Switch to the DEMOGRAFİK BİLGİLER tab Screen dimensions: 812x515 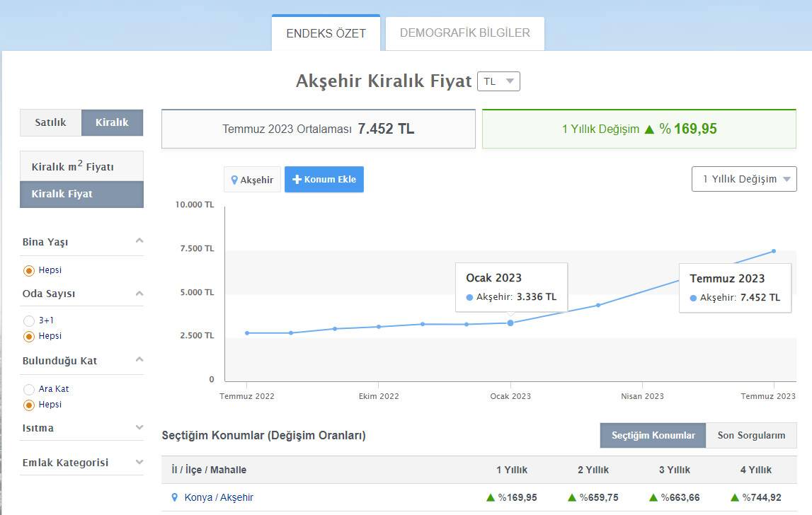tap(464, 33)
